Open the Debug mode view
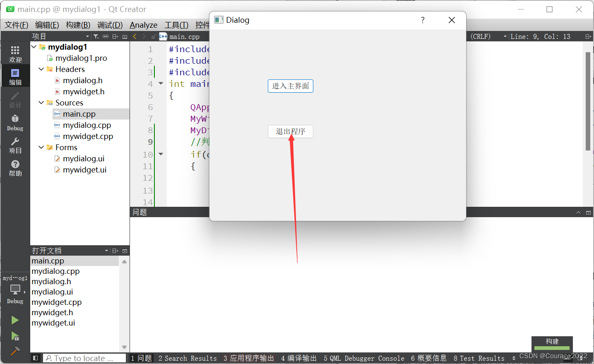 (15, 122)
